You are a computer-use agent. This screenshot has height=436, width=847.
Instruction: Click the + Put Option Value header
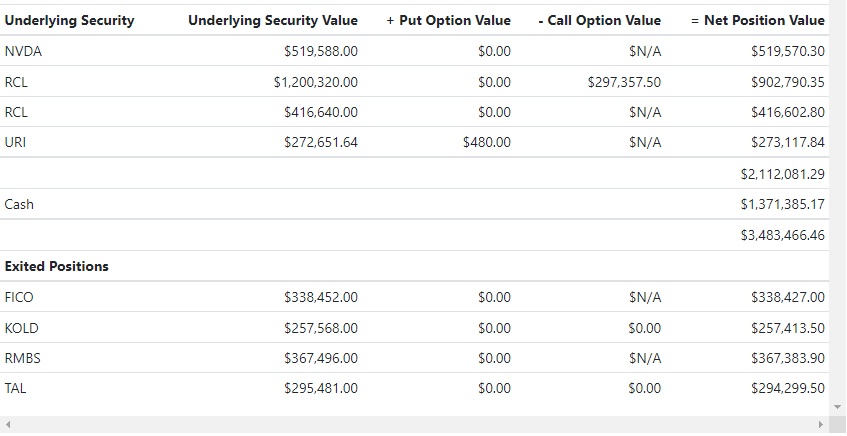tap(448, 20)
